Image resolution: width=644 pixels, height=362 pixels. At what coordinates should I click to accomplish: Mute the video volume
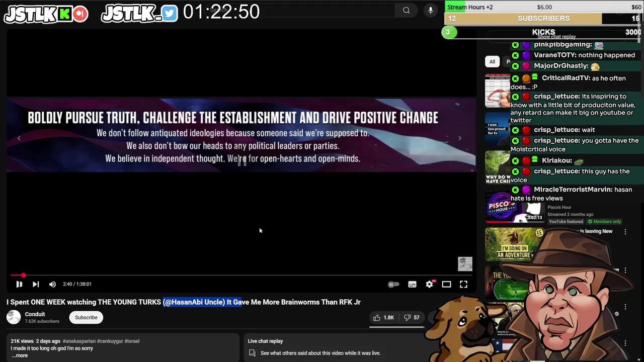[52, 284]
